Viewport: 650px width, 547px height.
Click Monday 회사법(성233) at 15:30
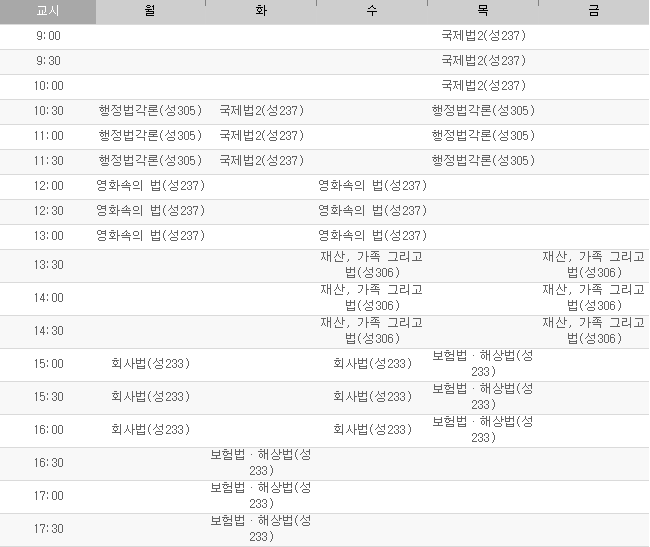tap(150, 397)
